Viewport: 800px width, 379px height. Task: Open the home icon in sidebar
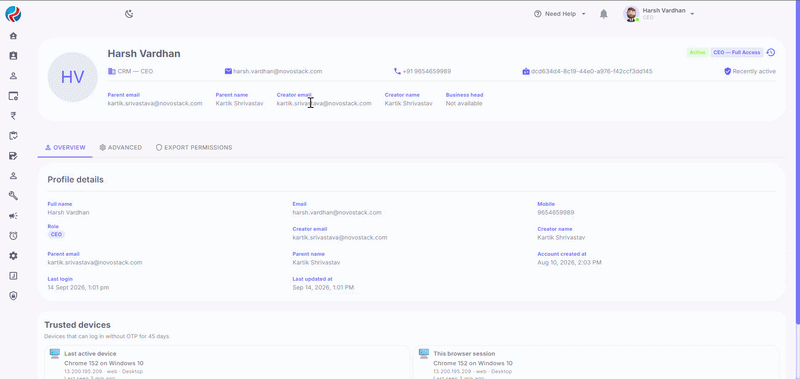13,36
